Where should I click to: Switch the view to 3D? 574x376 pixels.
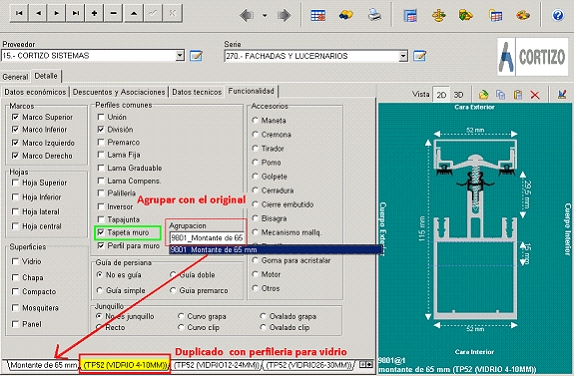tap(458, 95)
